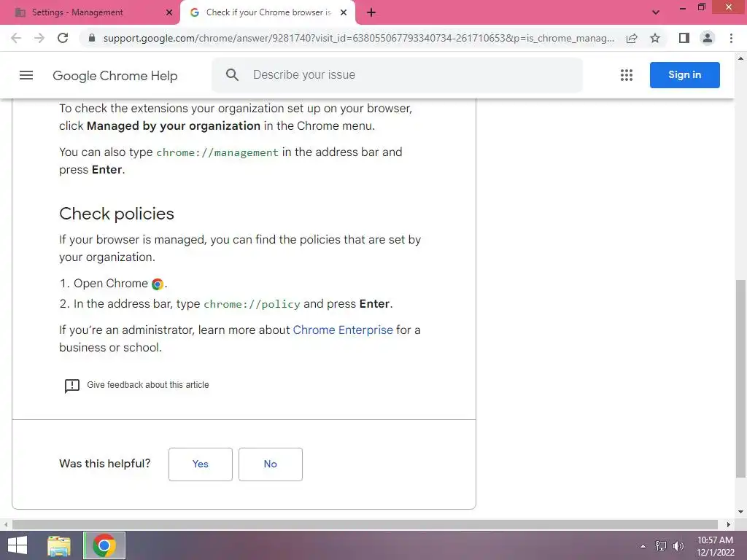Screen dimensions: 747x560
Task: Open the Chrome profile avatar
Action: [x=708, y=38]
